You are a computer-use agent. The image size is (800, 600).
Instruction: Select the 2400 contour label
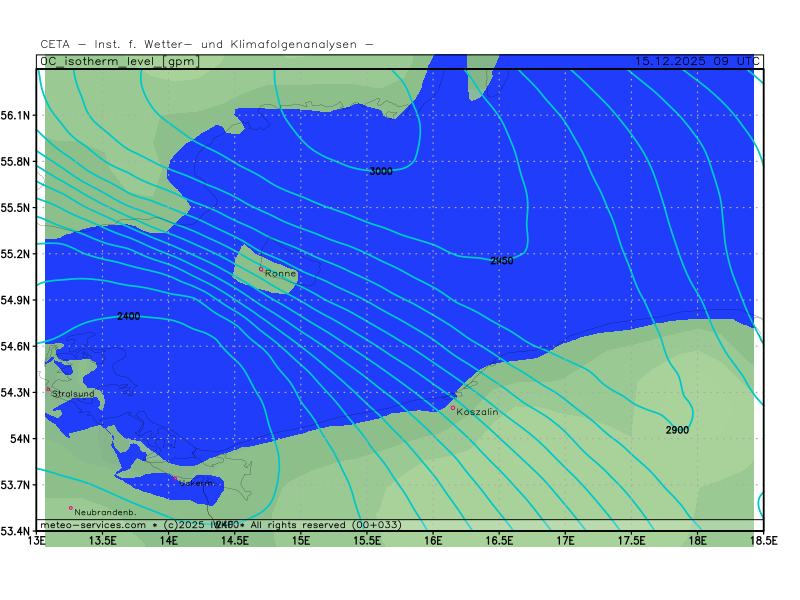coord(128,316)
